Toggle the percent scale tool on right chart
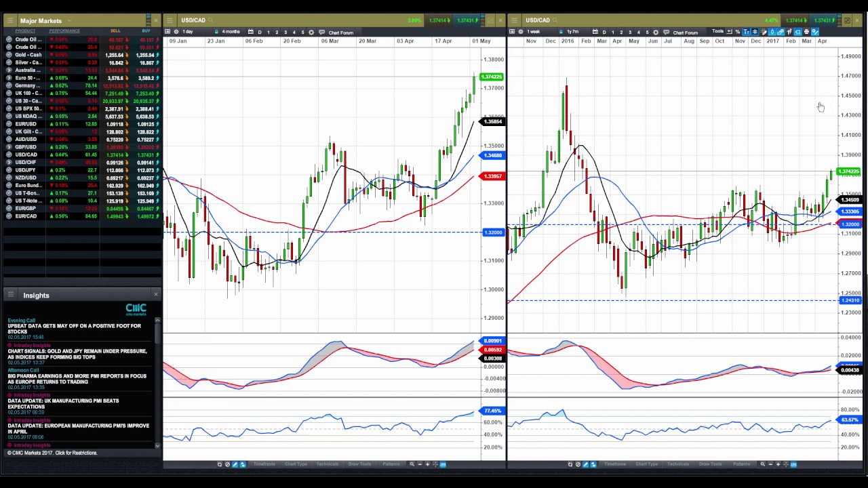868x488 pixels. point(737,32)
